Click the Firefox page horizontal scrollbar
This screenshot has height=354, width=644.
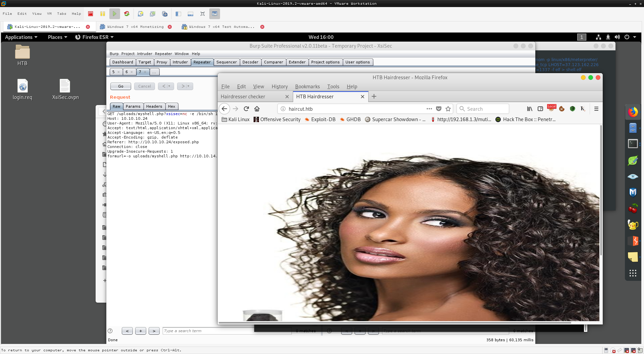[x=395, y=323]
